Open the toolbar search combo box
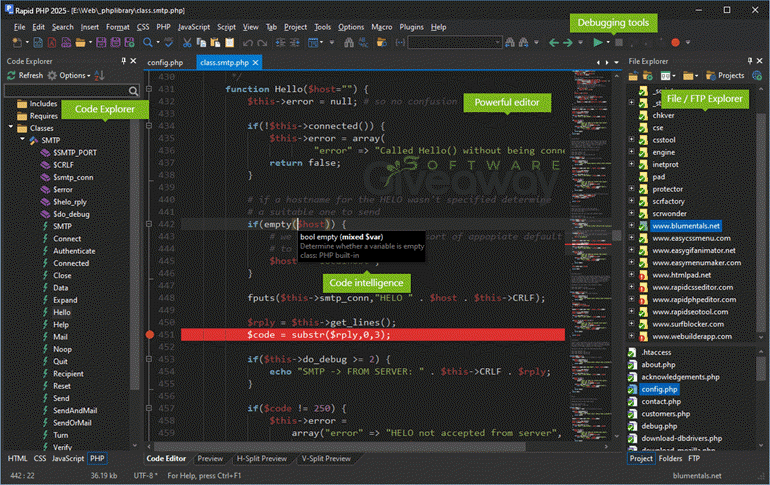The image size is (770, 485). tap(455, 43)
